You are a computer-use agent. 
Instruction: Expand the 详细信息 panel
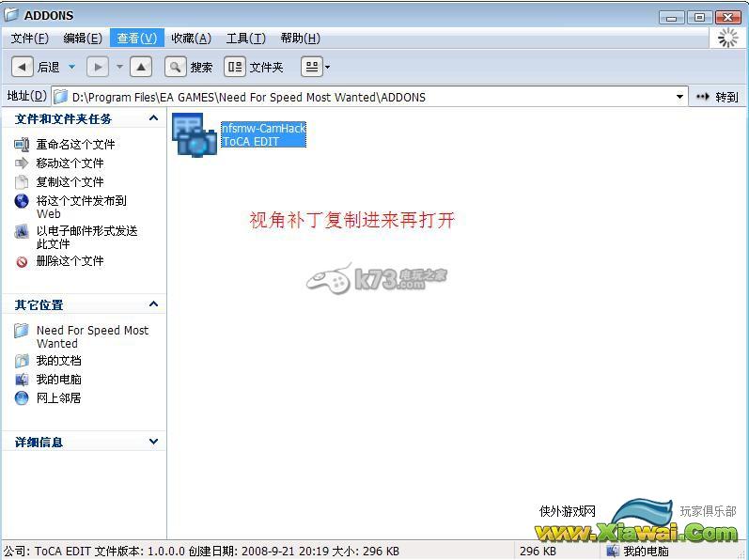(153, 442)
